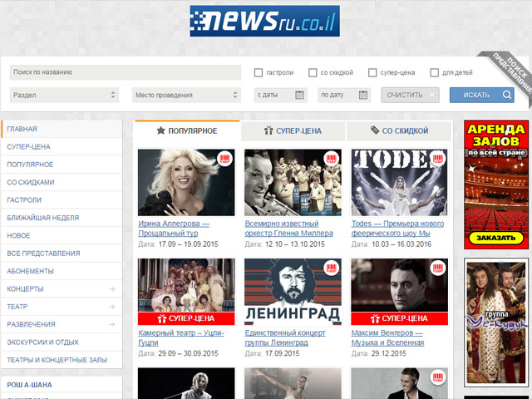
Task: Open the 'Раздел' dropdown
Action: coord(64,95)
